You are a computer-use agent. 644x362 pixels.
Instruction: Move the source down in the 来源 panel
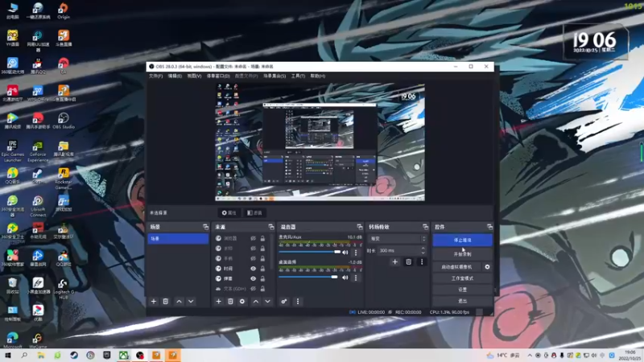click(268, 301)
